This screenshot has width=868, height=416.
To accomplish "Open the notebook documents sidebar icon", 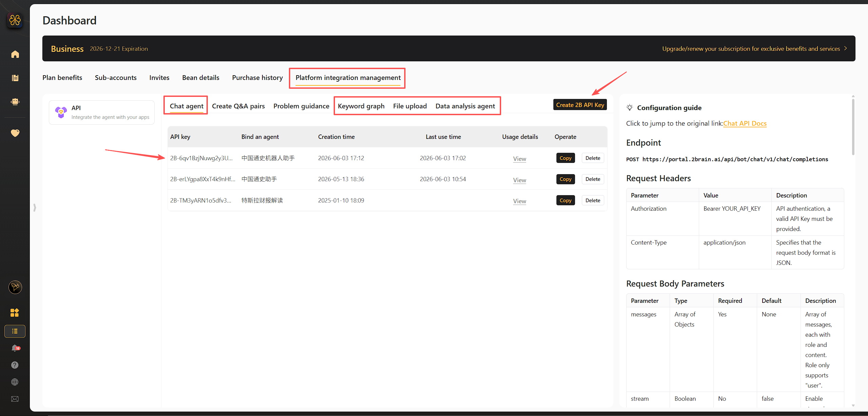I will [15, 78].
